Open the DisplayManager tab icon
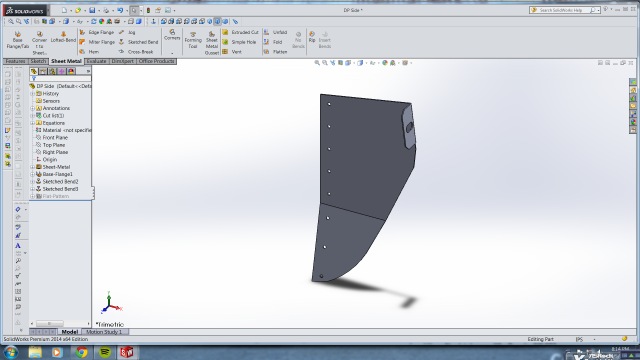The width and height of the screenshot is (640, 360). (71, 71)
